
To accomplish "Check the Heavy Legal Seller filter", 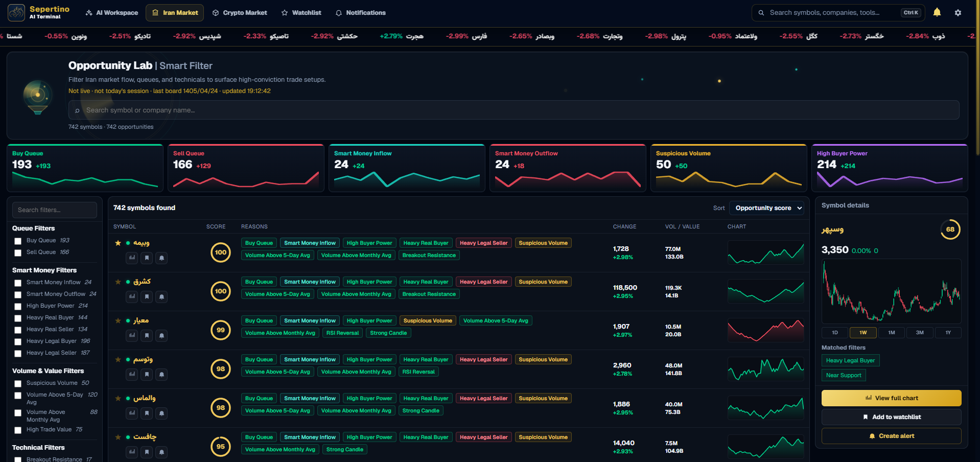I will [x=18, y=353].
